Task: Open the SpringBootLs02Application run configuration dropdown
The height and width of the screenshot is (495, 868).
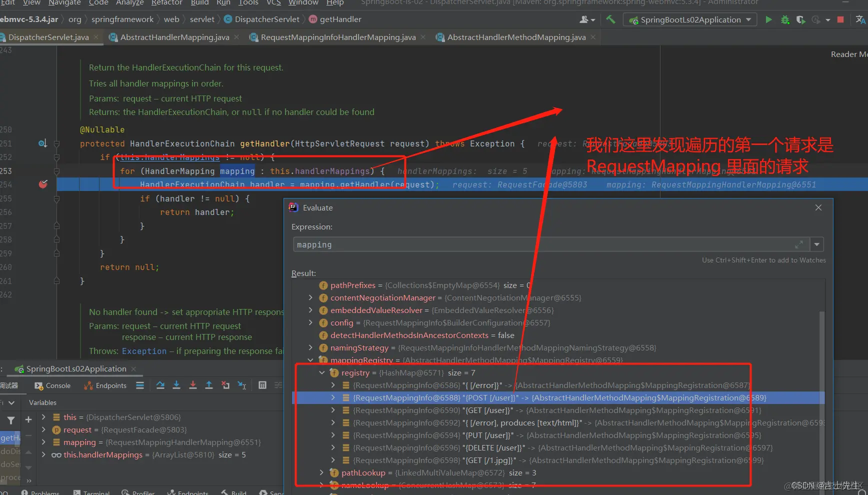Action: click(x=689, y=19)
